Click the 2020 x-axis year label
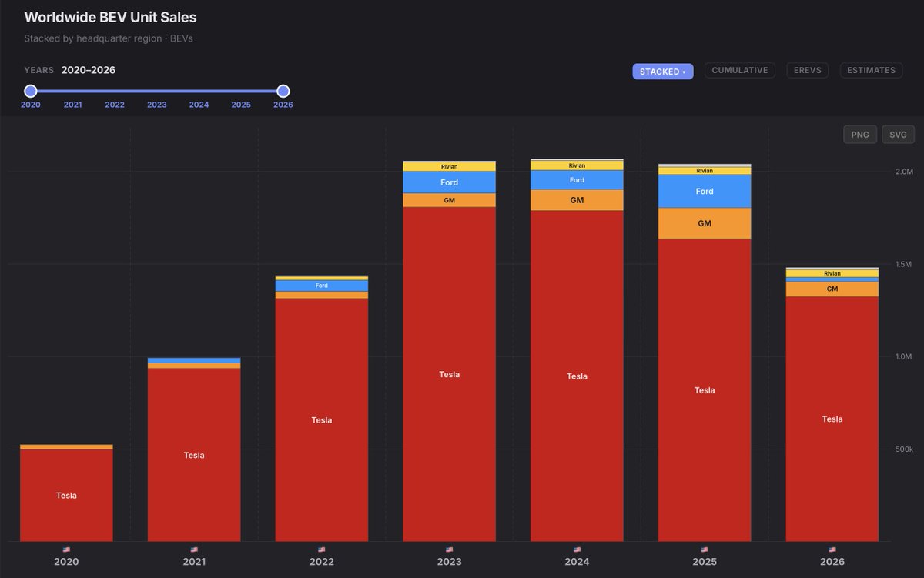Viewport: 924px width, 578px height. (66, 562)
